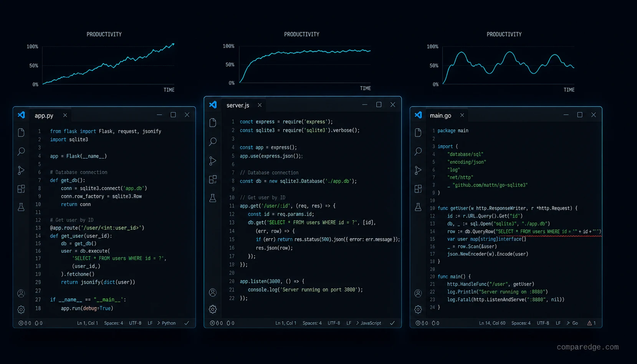Click UTF-8 encoding in app.py status bar

point(135,323)
